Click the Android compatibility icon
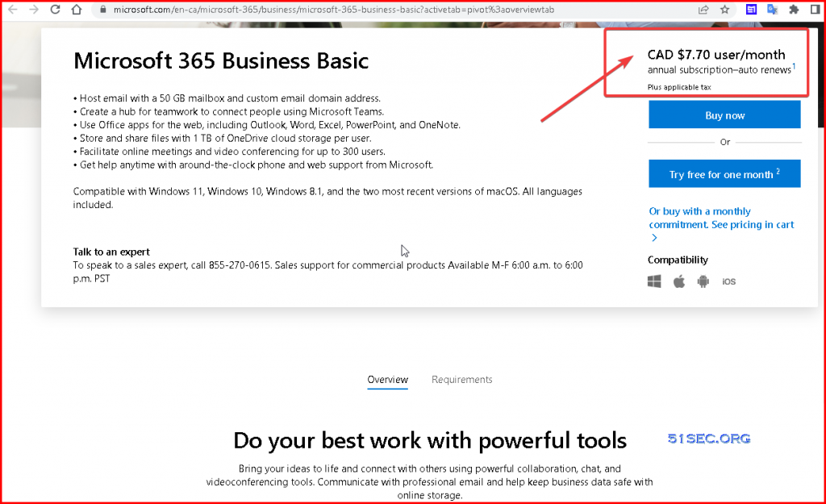This screenshot has width=826, height=504. click(x=703, y=281)
